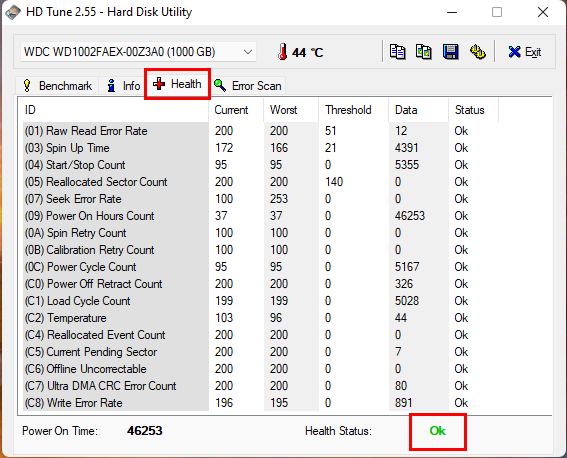The height and width of the screenshot is (458, 567).
Task: Select the (07) Seek Error Rate row
Action: click(261, 199)
